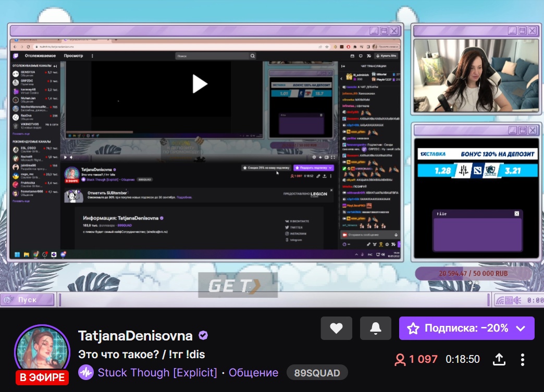This screenshot has width=544, height=392.
Task: Collapse the Чат трансляции panel arrow
Action: click(343, 66)
